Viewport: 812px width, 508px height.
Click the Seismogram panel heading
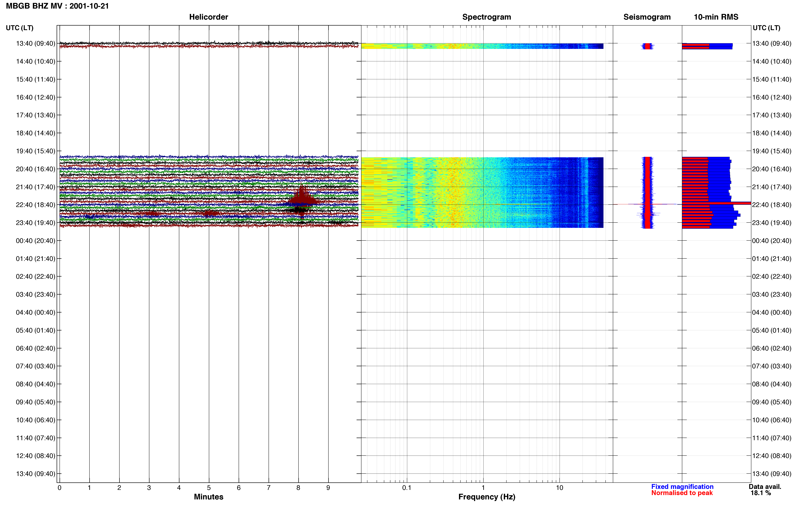[x=647, y=17]
